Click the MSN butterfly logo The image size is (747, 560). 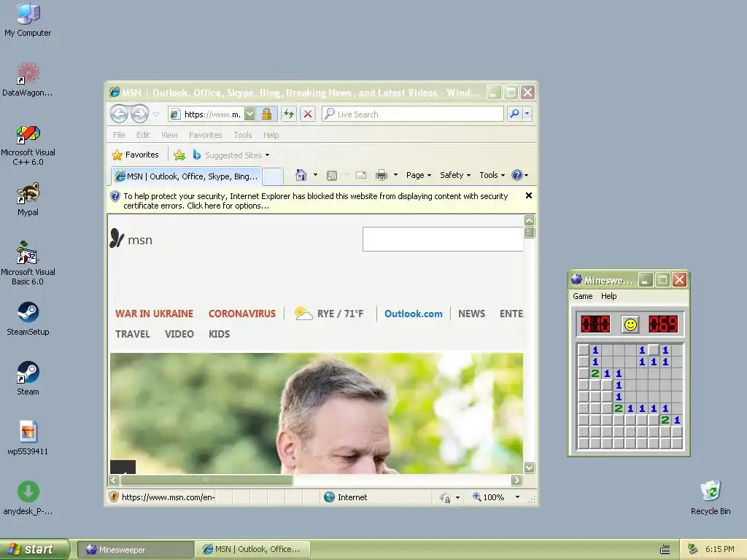tap(116, 238)
